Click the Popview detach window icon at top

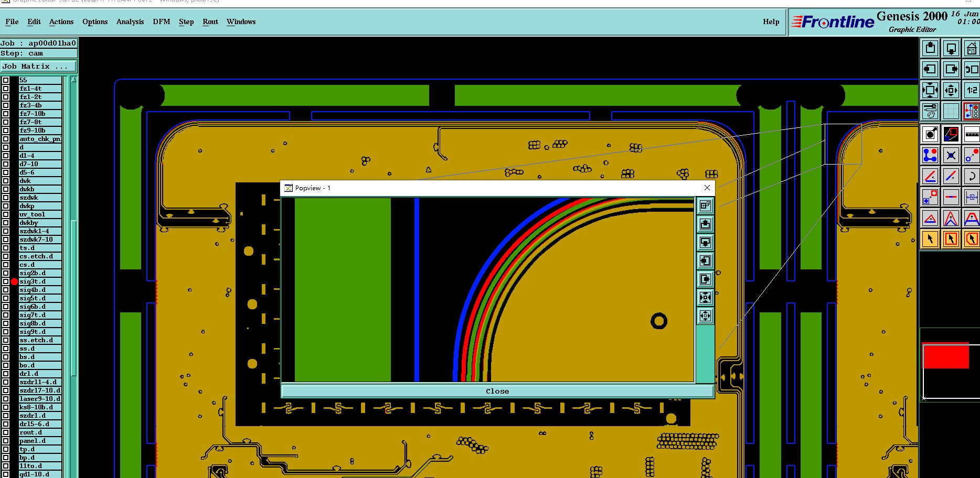tap(706, 205)
